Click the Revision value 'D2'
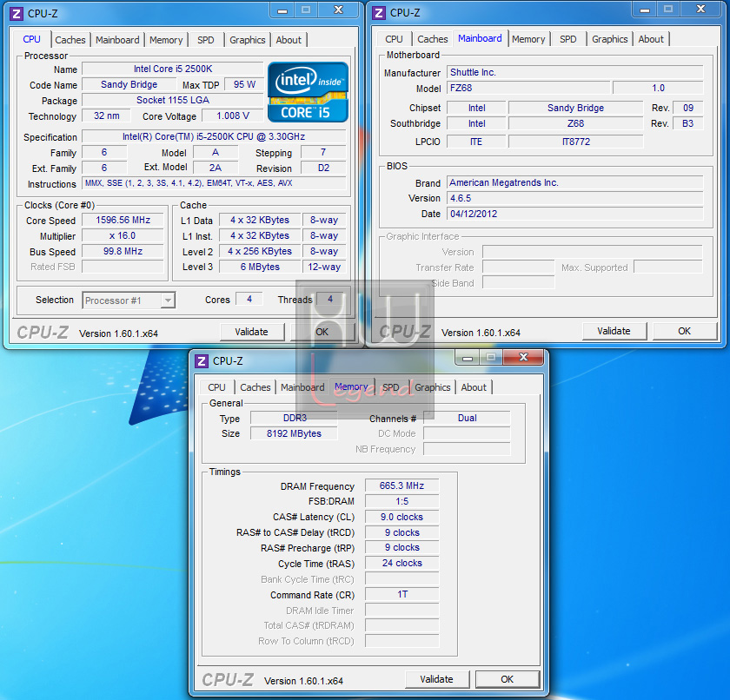The image size is (730, 700). [x=323, y=168]
